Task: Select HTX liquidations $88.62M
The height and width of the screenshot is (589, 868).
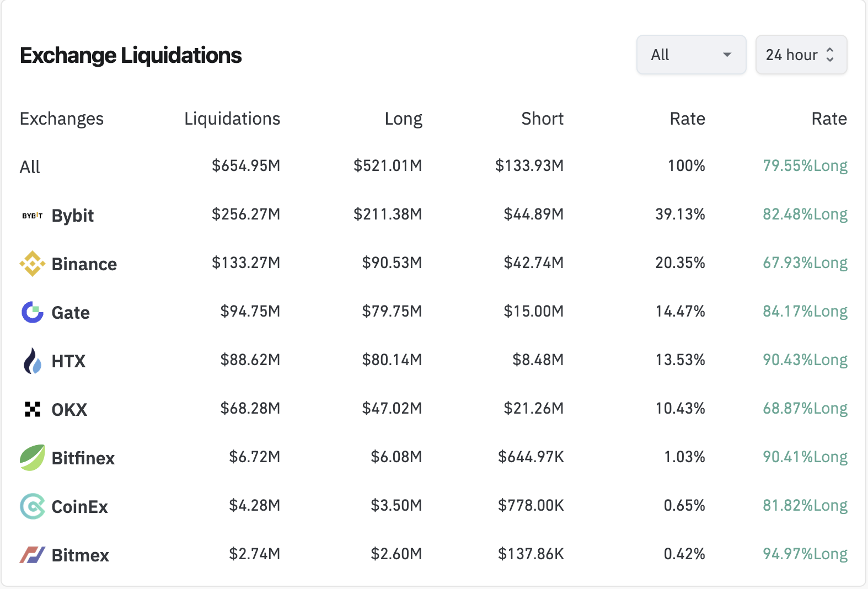Action: click(x=250, y=360)
